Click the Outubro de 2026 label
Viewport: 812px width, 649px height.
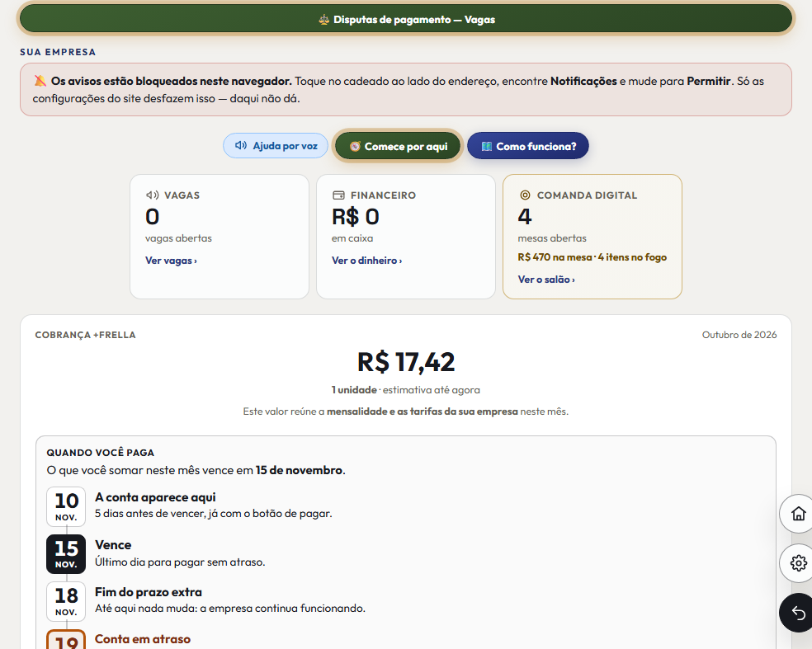click(739, 335)
